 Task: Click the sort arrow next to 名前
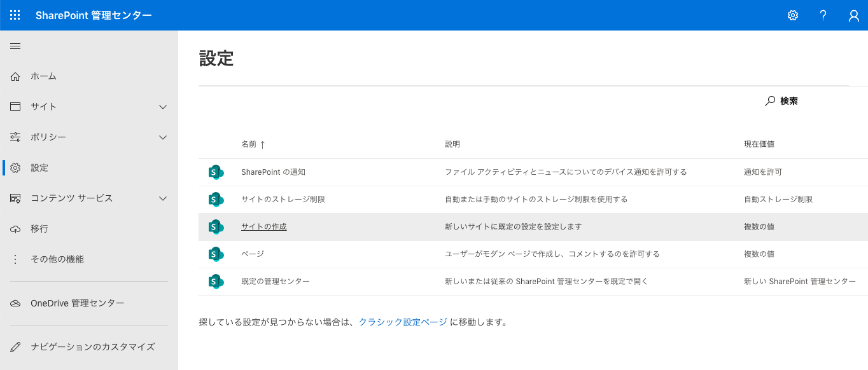point(262,144)
